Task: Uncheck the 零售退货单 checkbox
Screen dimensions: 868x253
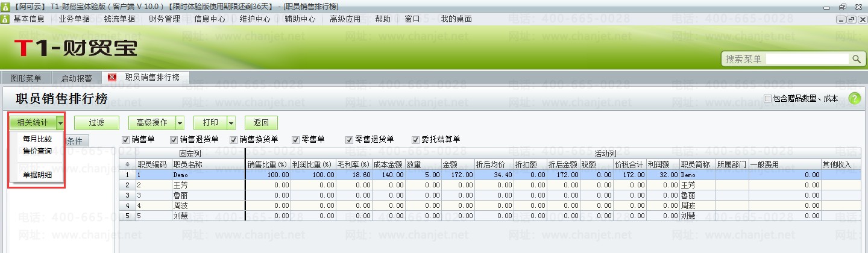Action: point(349,140)
